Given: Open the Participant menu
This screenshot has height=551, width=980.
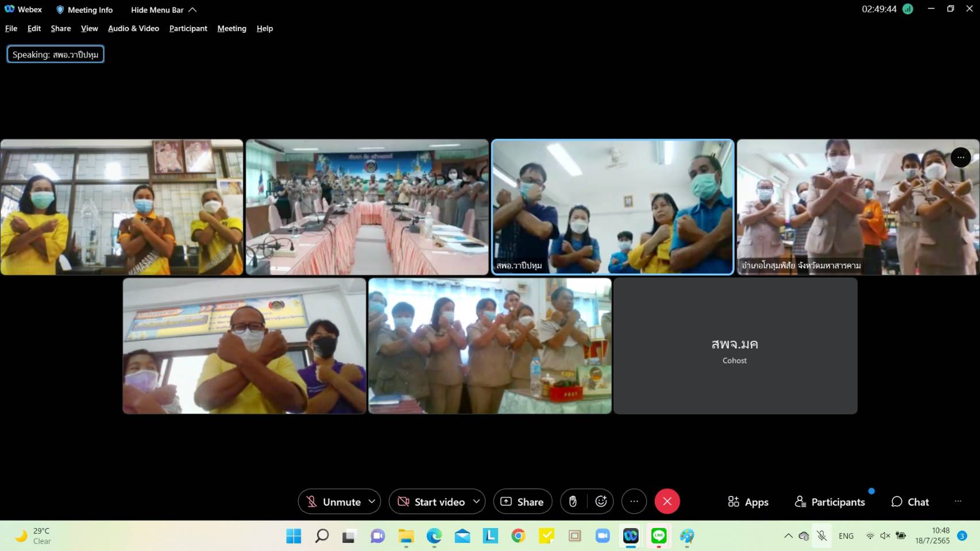Looking at the screenshot, I should pyautogui.click(x=188, y=28).
